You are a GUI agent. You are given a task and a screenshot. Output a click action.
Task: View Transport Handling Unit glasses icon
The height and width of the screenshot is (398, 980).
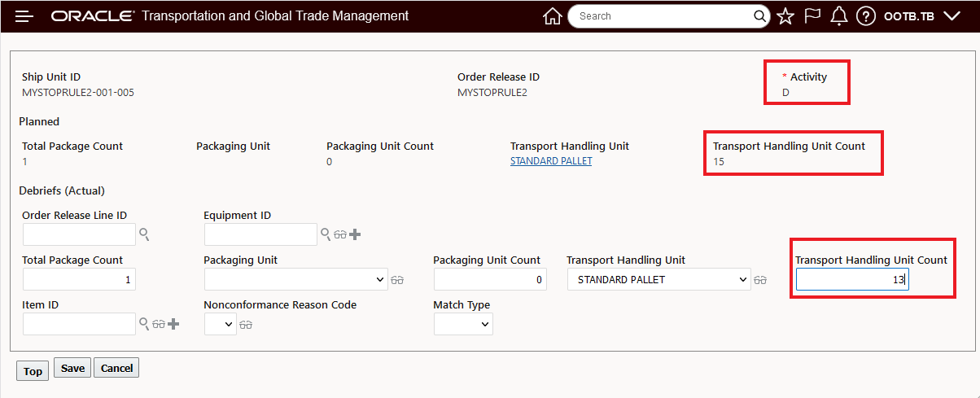point(762,280)
